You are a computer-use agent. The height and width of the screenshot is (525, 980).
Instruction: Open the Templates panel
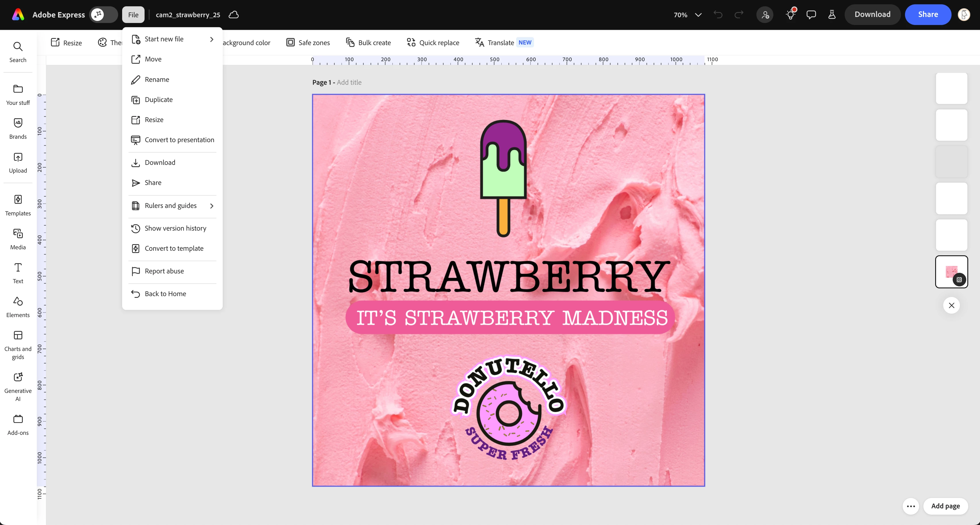(18, 205)
